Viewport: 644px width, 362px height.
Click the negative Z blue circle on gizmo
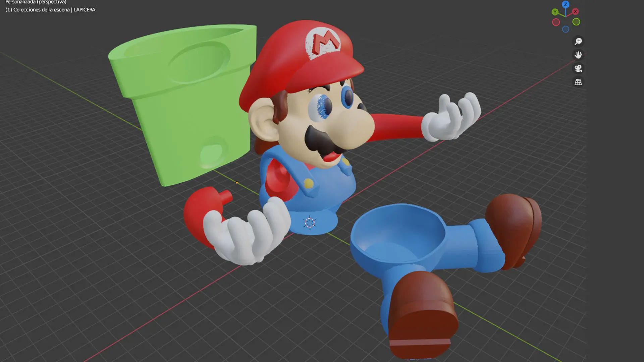(566, 29)
